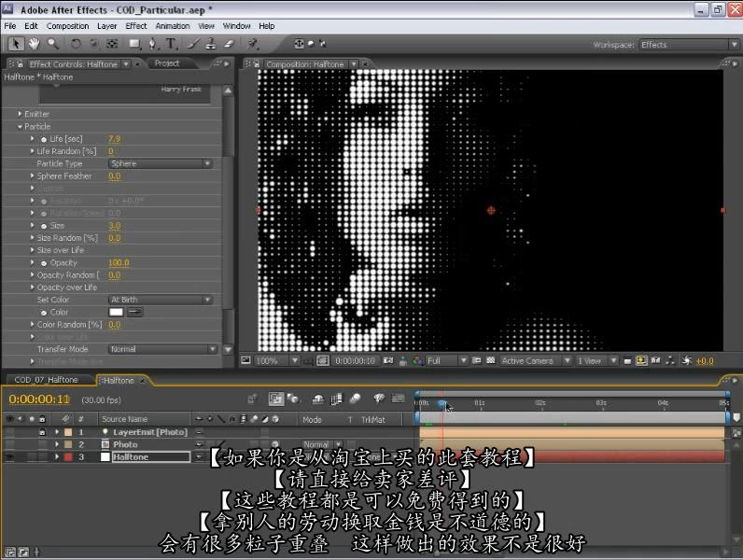Toggle the Life stopwatch
This screenshot has width=743, height=560.
[x=44, y=139]
